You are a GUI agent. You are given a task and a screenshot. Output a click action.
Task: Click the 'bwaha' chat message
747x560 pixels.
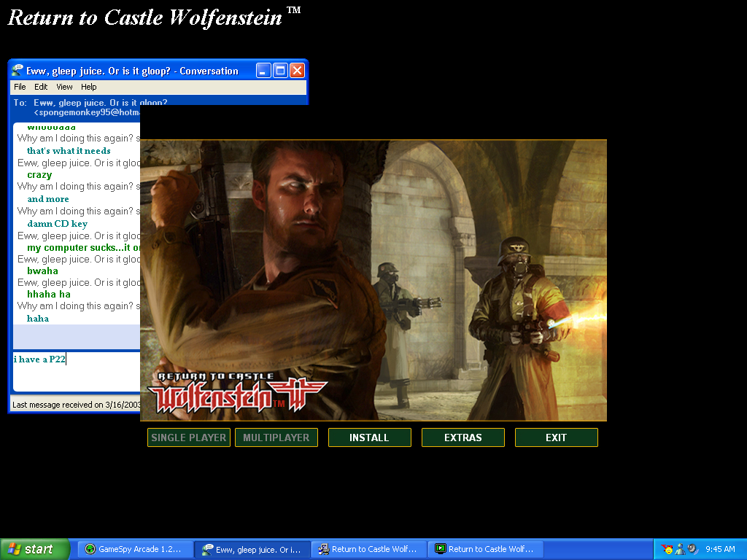42,271
